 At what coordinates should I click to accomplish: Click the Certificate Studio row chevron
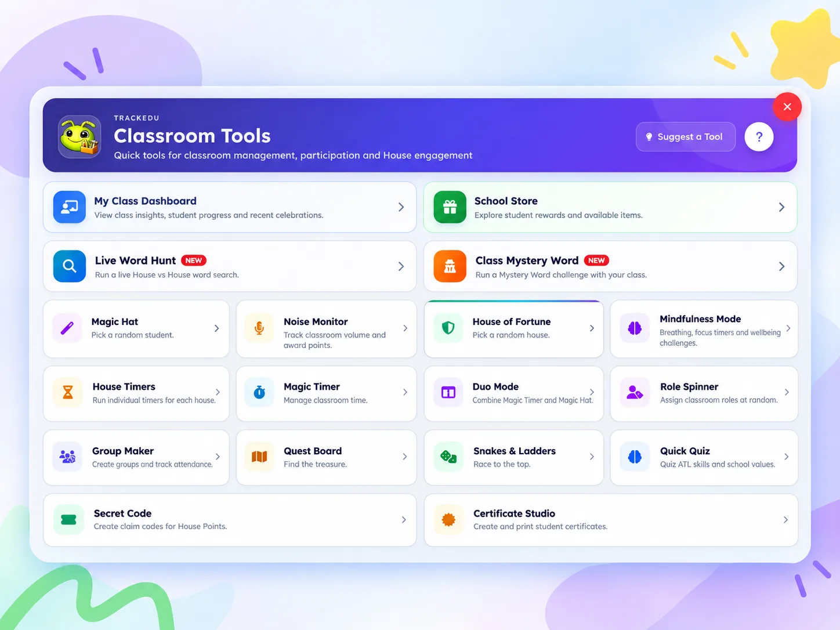(x=785, y=520)
